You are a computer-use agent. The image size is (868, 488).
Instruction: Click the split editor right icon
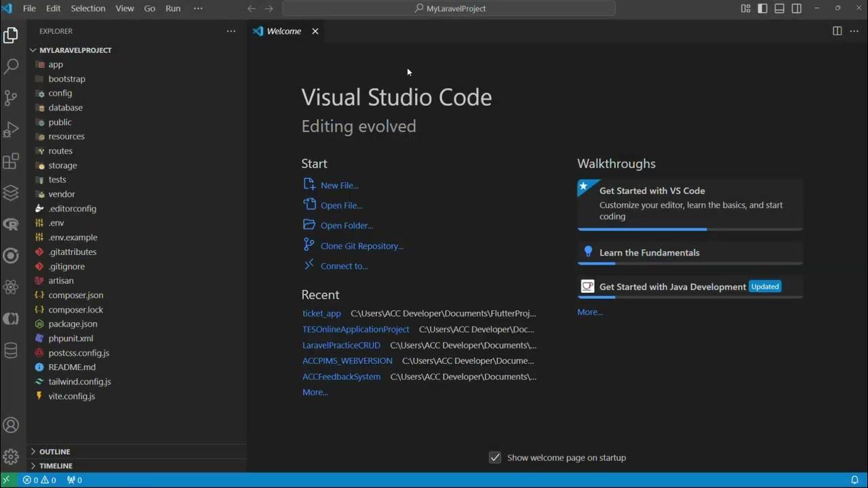837,31
